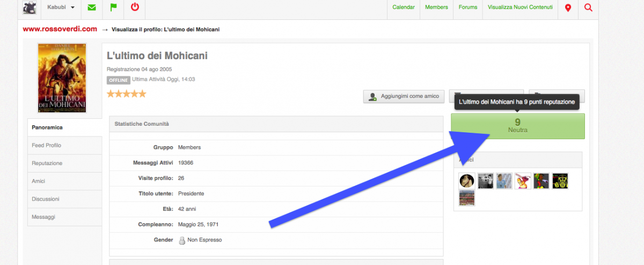Viewport: 644px width, 265px height.
Task: Open the Calendar menu item
Action: tap(403, 8)
